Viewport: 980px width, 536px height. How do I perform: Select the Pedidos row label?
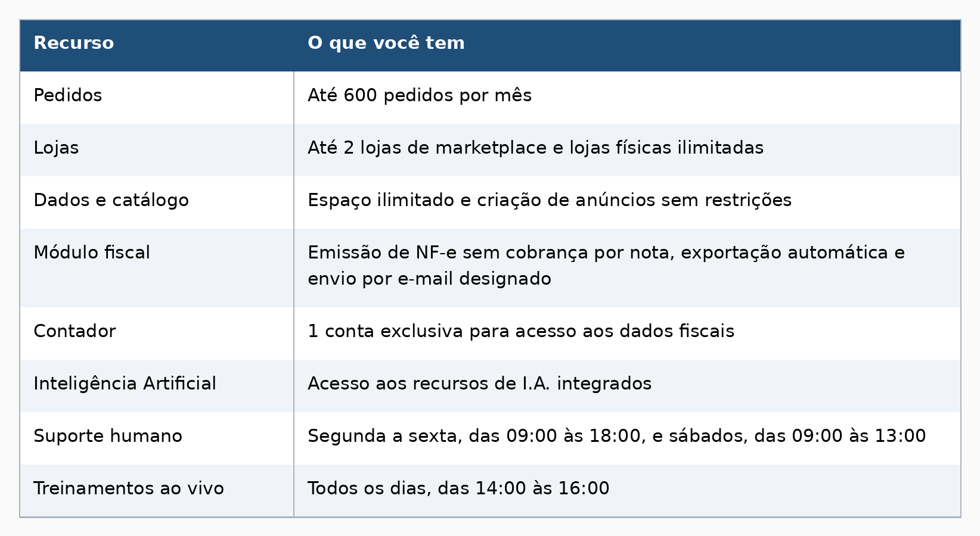tap(68, 96)
